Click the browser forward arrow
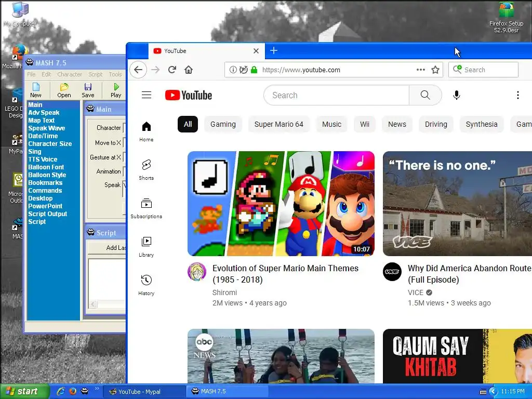Image resolution: width=532 pixels, height=399 pixels. tap(155, 70)
